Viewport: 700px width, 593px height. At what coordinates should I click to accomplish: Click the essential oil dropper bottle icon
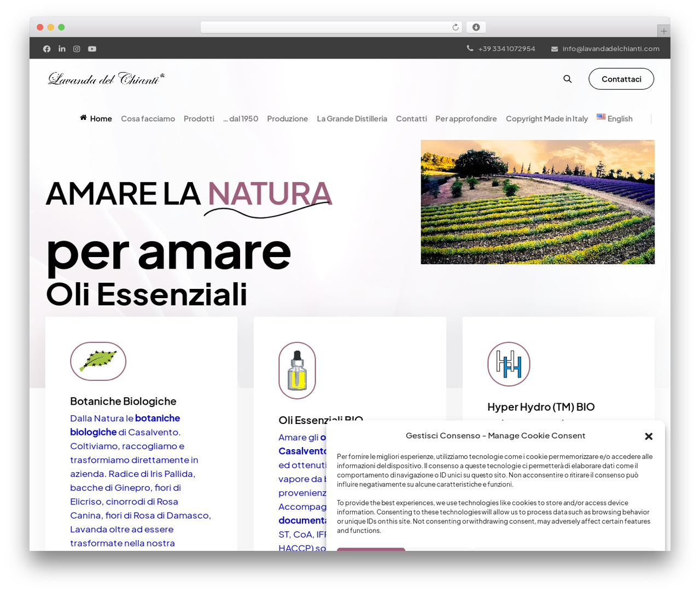tap(297, 370)
